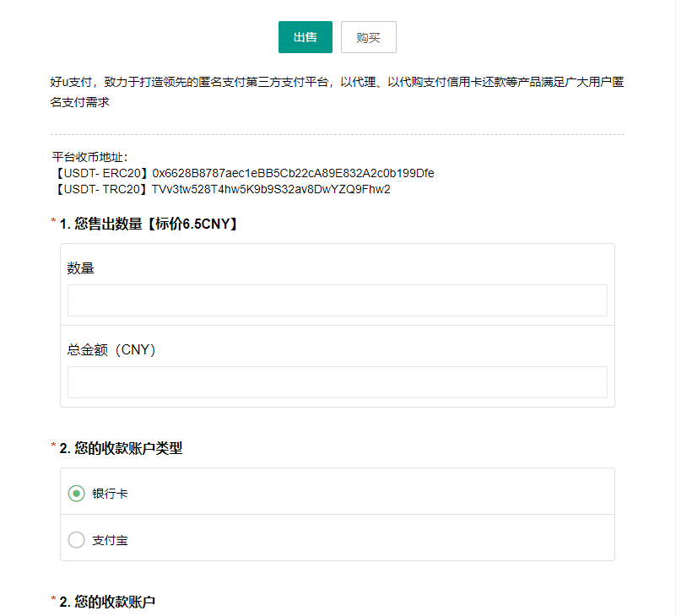Switch to the 购买 tab
This screenshot has width=676, height=616.
[368, 37]
